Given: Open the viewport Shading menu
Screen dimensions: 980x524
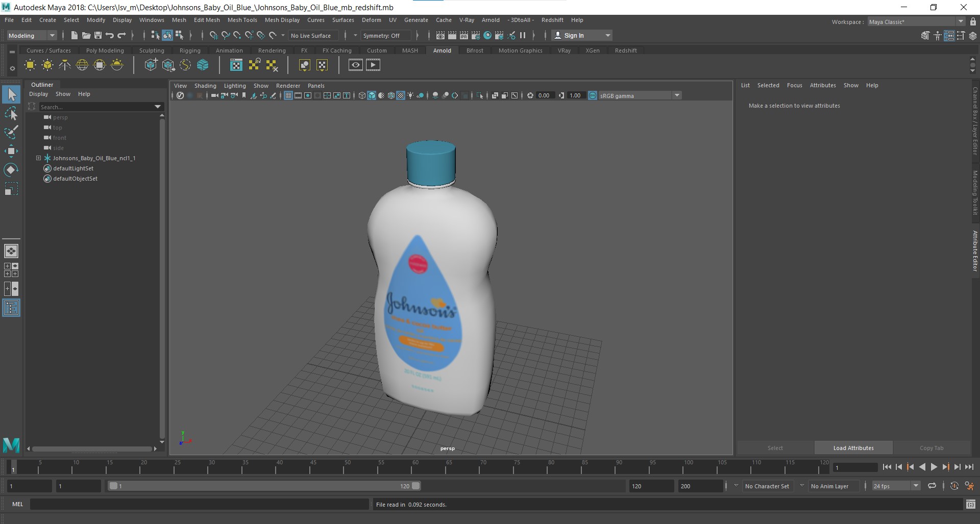Looking at the screenshot, I should tap(205, 86).
